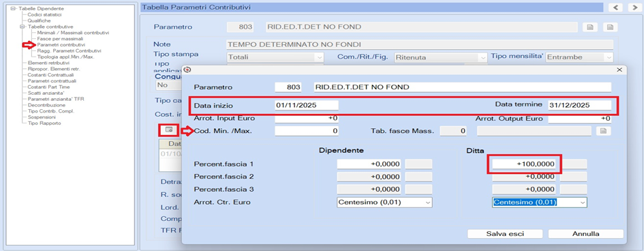Click Ditta Percent.fascia 1 field +100,0000

coord(524,164)
